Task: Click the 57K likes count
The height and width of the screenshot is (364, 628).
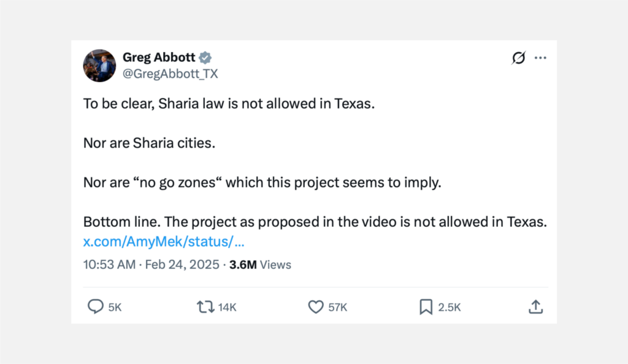Action: 338,307
